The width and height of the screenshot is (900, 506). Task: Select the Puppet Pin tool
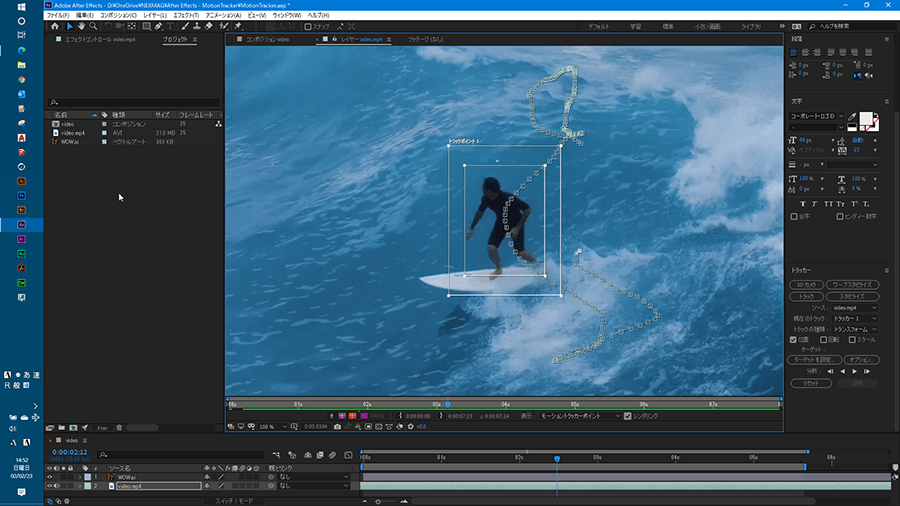pos(238,26)
